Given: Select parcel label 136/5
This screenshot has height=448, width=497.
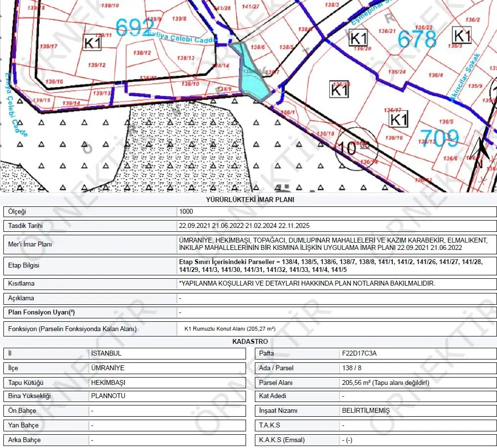Looking at the screenshot, I should [x=446, y=121].
